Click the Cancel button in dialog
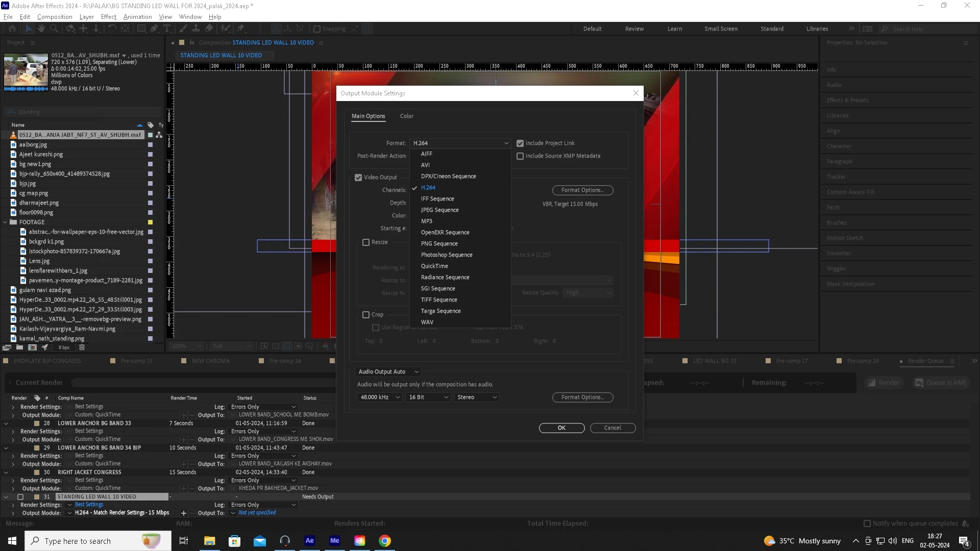This screenshot has height=551, width=980. point(612,428)
